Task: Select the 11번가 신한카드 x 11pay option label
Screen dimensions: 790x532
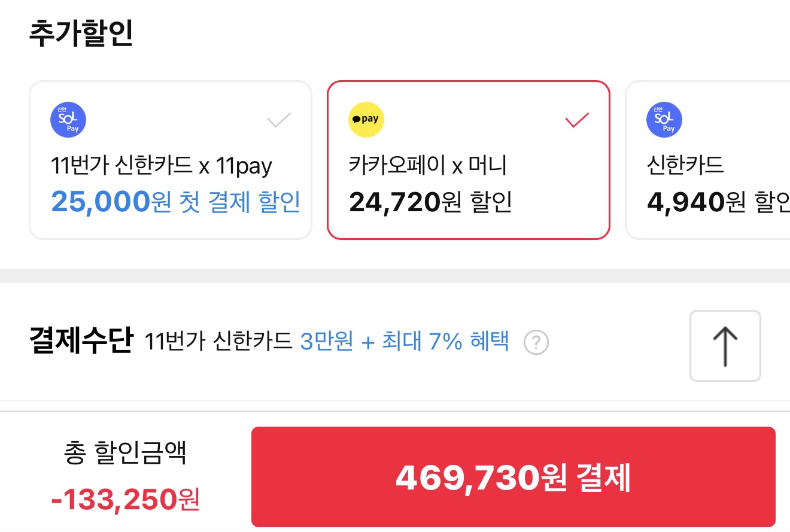Action: (162, 166)
